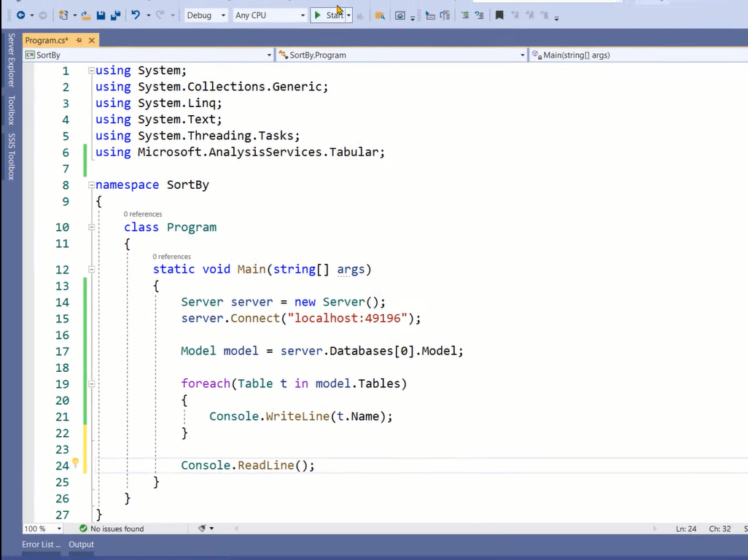This screenshot has width=748, height=560.
Task: Click the New Project icon
Action: coord(63,15)
